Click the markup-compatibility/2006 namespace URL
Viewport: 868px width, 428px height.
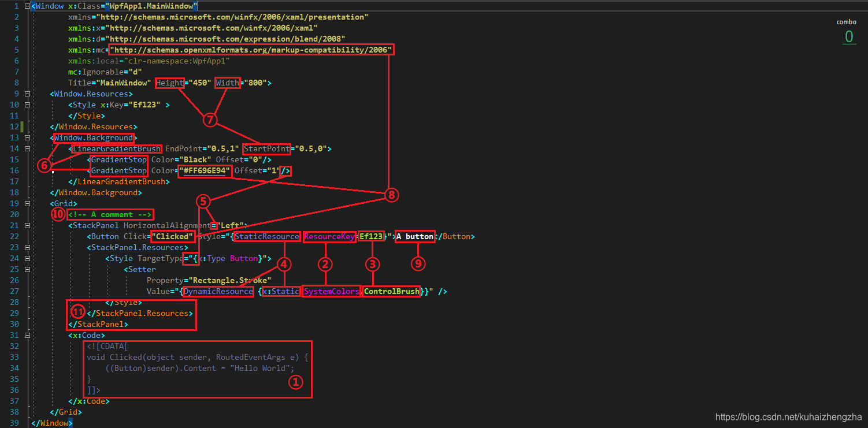pyautogui.click(x=251, y=50)
